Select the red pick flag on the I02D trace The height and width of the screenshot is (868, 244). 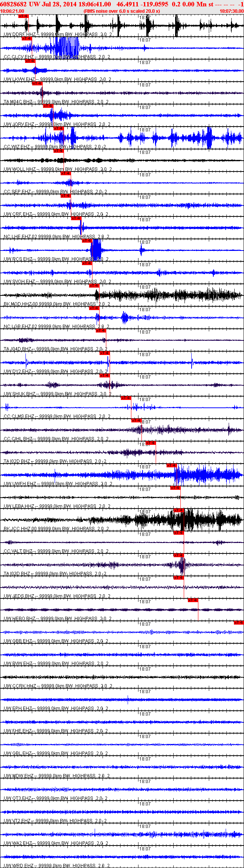pos(150,443)
